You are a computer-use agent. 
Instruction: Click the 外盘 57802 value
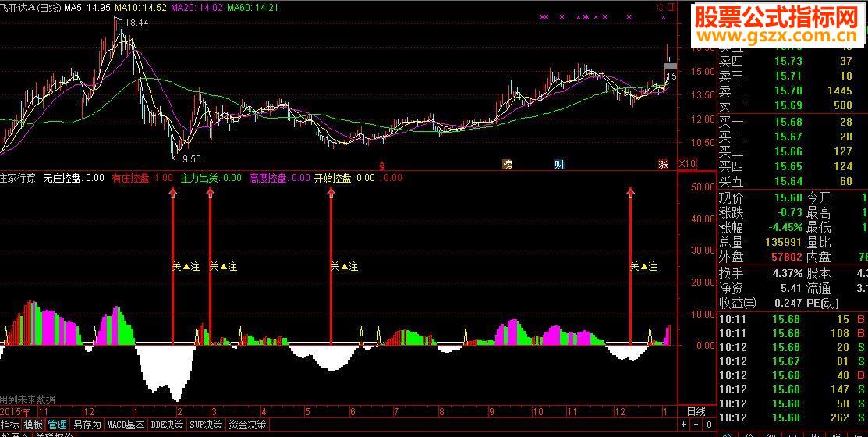[788, 257]
